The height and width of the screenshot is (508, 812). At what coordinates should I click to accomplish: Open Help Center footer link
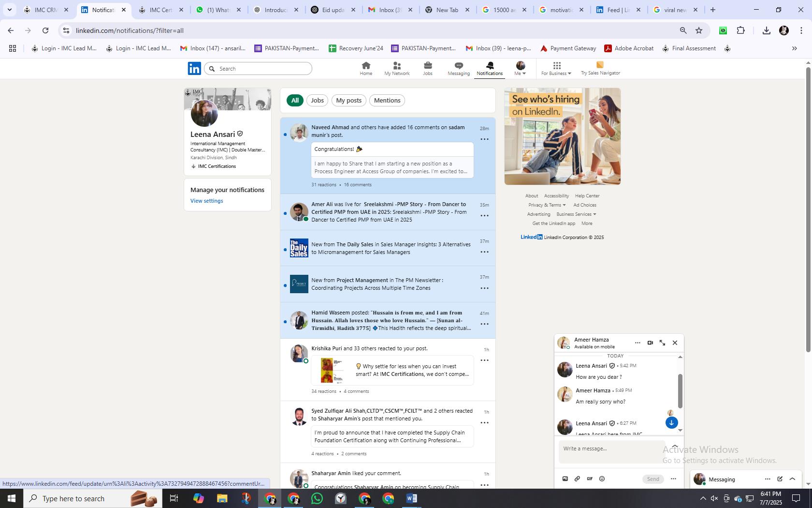(587, 196)
